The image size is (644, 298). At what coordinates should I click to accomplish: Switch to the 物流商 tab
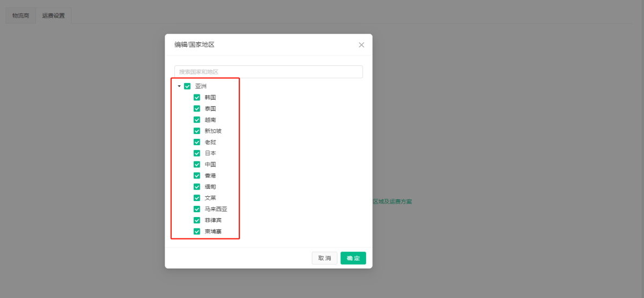(x=21, y=16)
